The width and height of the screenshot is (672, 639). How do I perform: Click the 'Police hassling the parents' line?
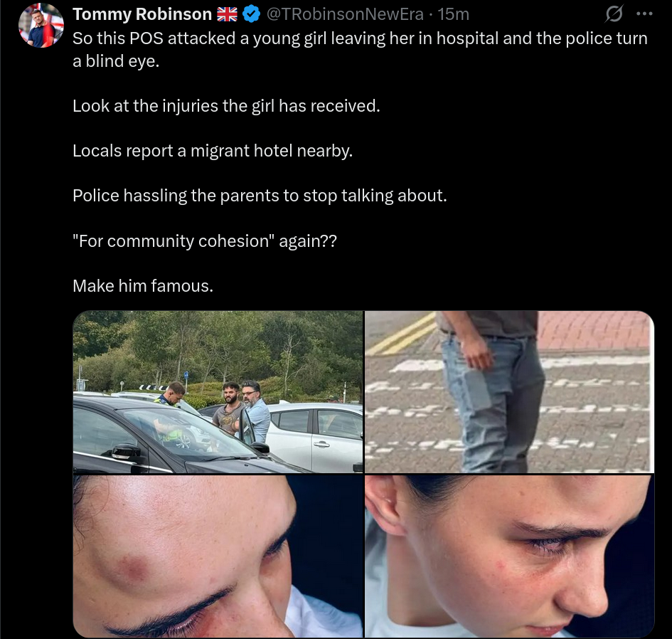tap(260, 196)
